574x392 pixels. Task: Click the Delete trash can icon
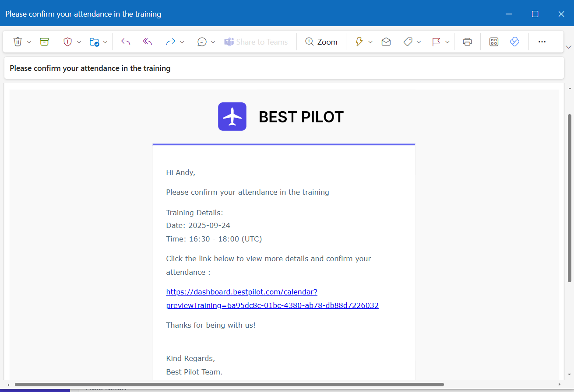(x=18, y=42)
